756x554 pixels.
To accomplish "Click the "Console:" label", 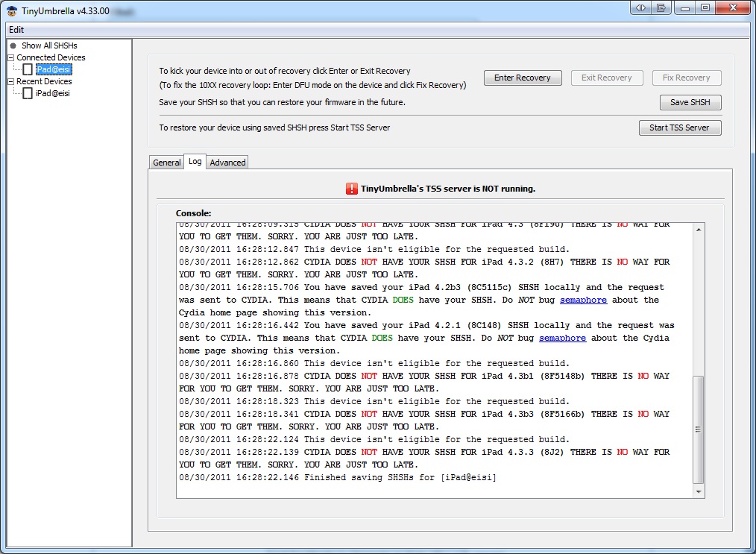I will click(193, 213).
